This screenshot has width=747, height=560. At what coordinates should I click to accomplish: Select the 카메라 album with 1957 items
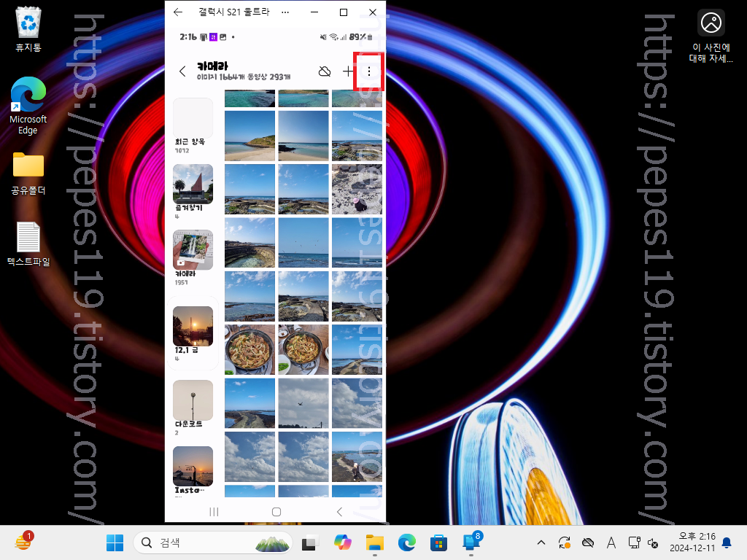193,258
